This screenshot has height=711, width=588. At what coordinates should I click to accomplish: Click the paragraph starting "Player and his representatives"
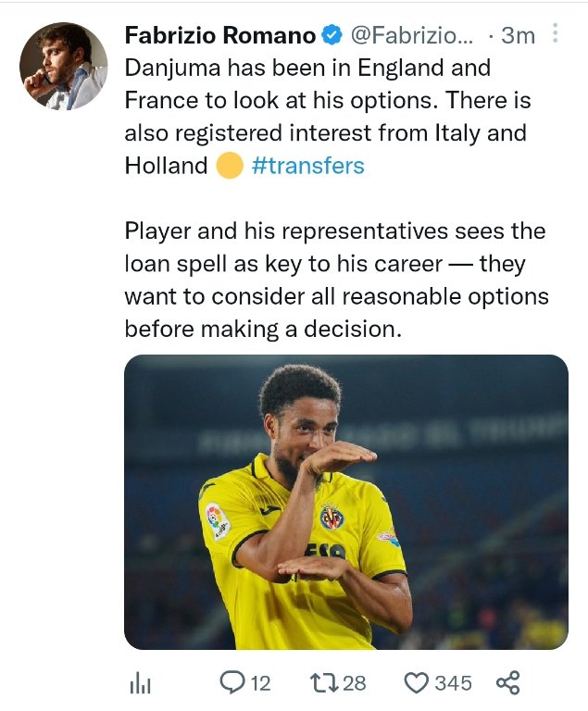click(x=337, y=280)
